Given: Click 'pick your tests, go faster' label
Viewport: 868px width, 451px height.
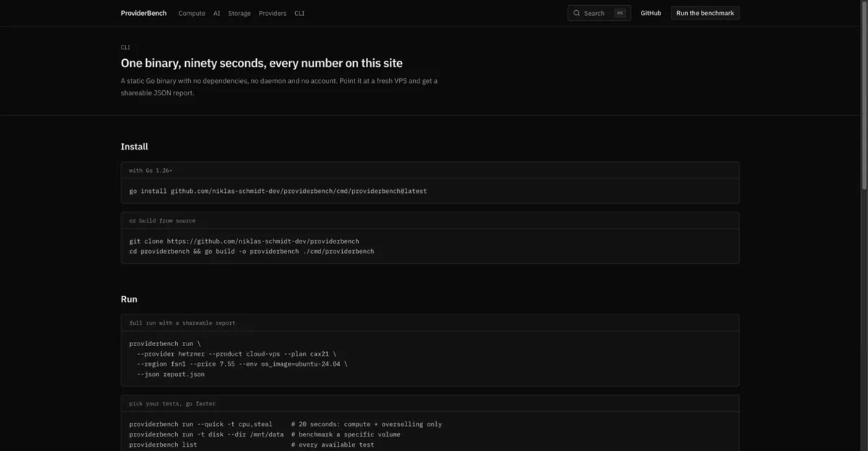Looking at the screenshot, I should tap(172, 403).
